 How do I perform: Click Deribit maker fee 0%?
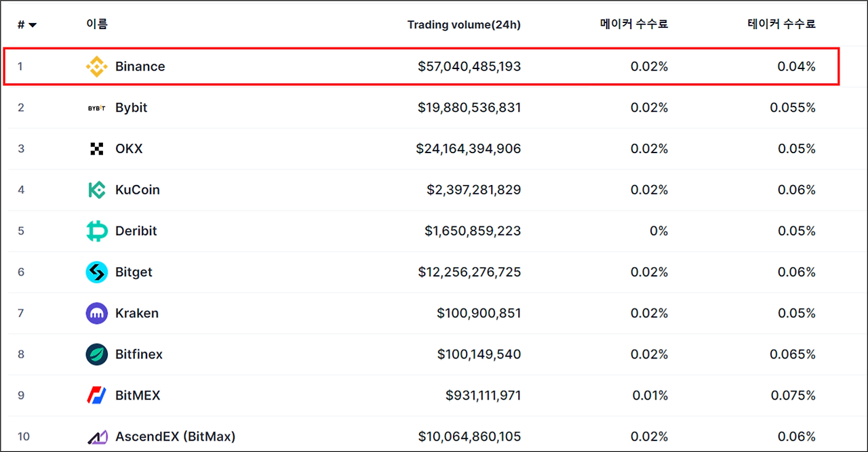click(658, 231)
